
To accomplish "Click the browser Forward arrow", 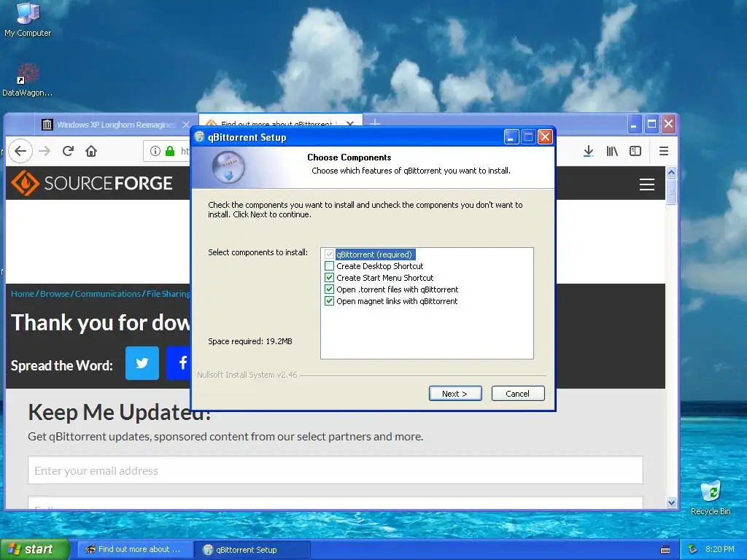I will [44, 151].
